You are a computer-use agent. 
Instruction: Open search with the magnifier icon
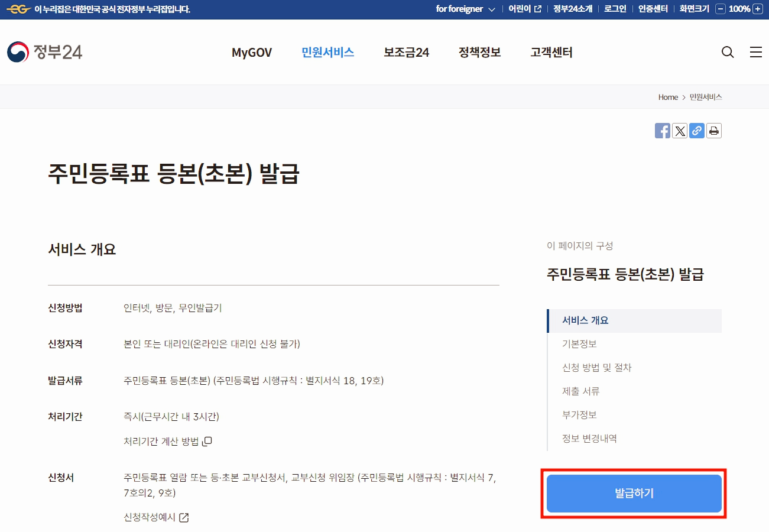point(727,52)
